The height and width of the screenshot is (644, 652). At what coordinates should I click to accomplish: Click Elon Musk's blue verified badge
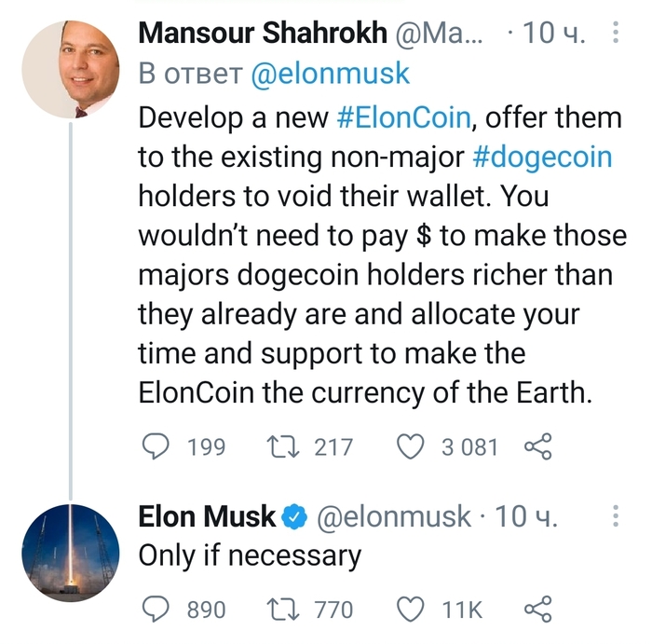coord(294,516)
